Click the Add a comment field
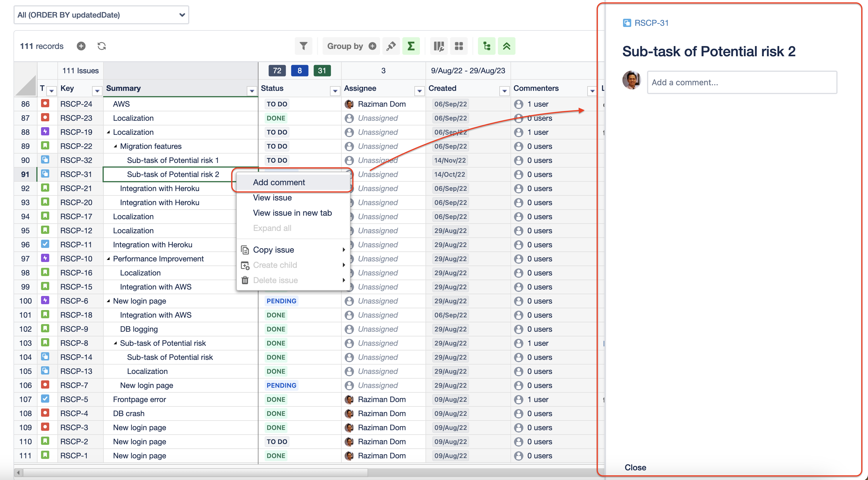Screen dimensions: 868x480 point(742,82)
